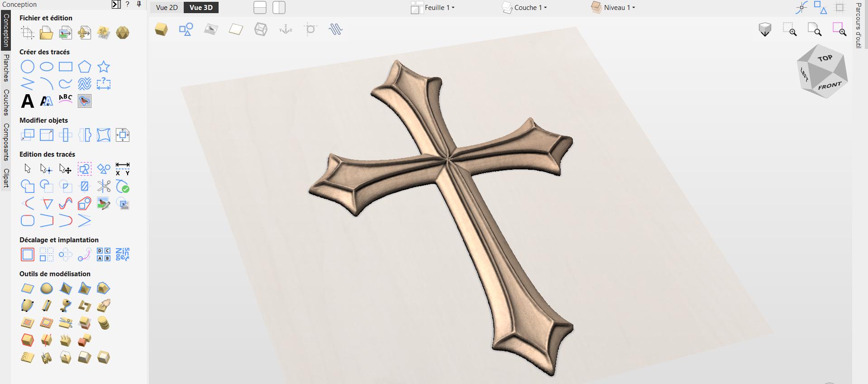Click the FRONT face of view cube
Image resolution: width=868 pixels, height=384 pixels.
pyautogui.click(x=829, y=85)
